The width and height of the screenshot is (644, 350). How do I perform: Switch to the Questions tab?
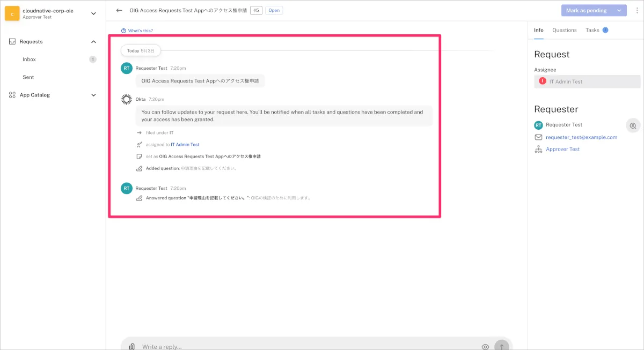(565, 31)
